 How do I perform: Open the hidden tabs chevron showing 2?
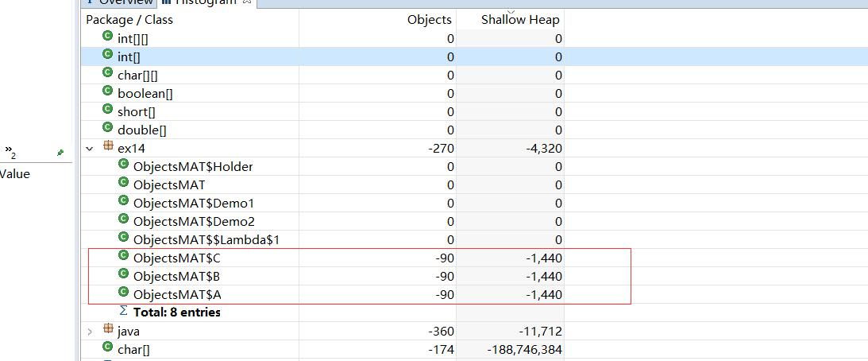click(10, 152)
